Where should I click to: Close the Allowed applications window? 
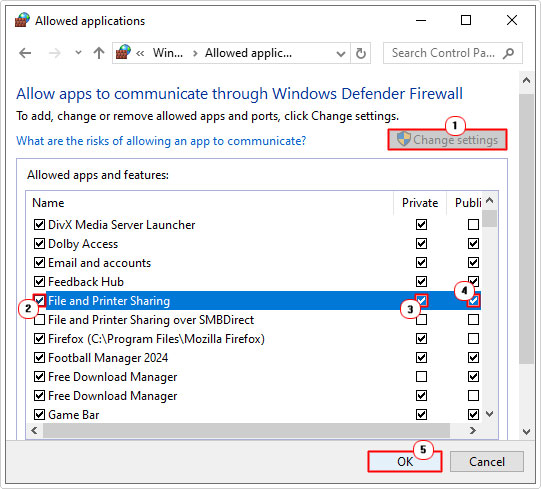pos(512,20)
